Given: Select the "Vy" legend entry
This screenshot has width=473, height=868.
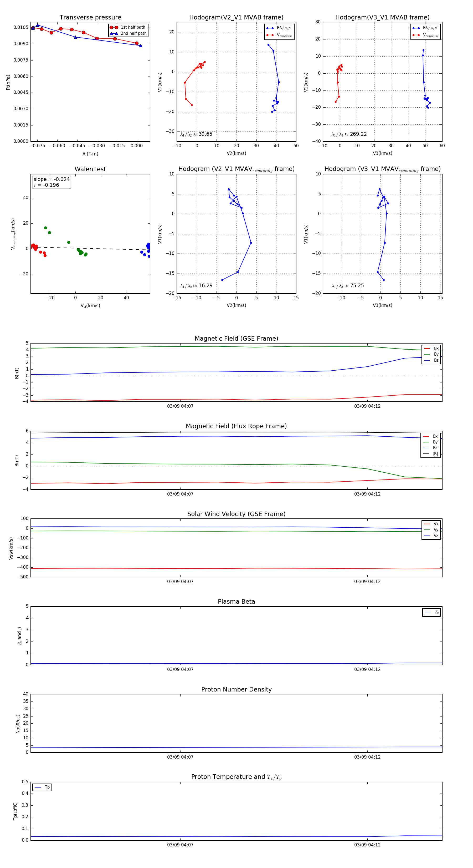Looking at the screenshot, I should (431, 530).
